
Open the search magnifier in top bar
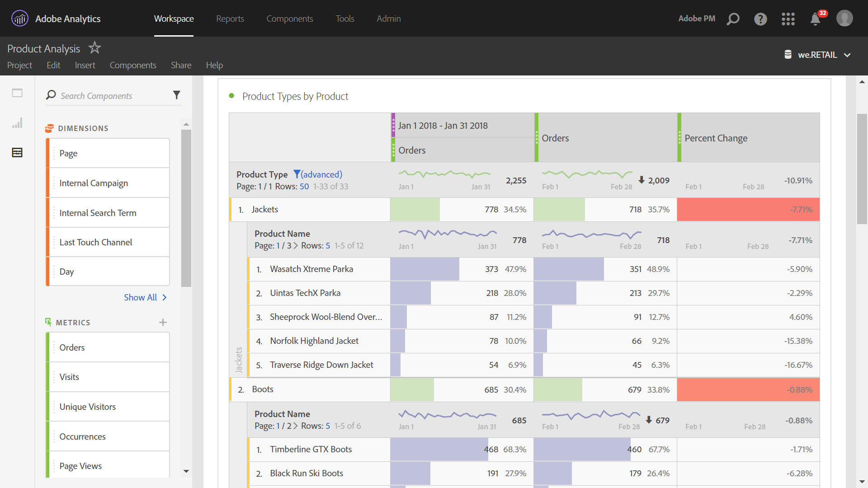(x=733, y=19)
